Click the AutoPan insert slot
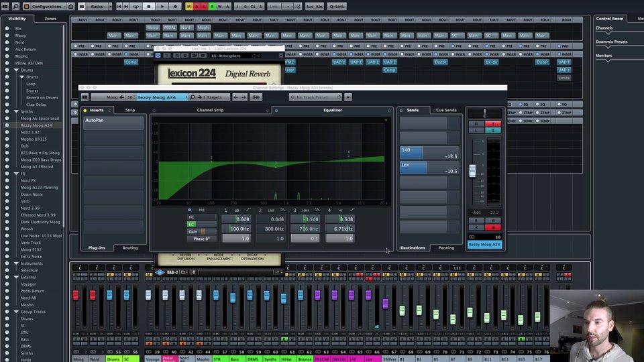This screenshot has height=362, width=644. (x=113, y=122)
